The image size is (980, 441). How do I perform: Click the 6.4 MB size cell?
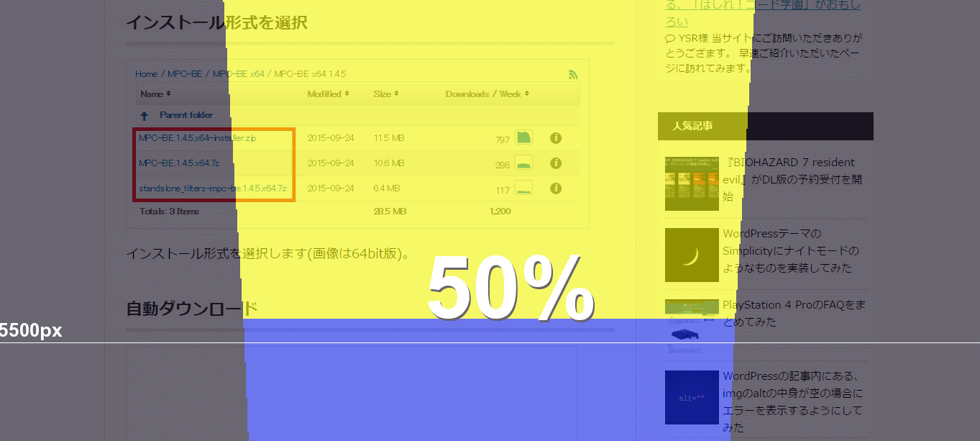click(387, 188)
